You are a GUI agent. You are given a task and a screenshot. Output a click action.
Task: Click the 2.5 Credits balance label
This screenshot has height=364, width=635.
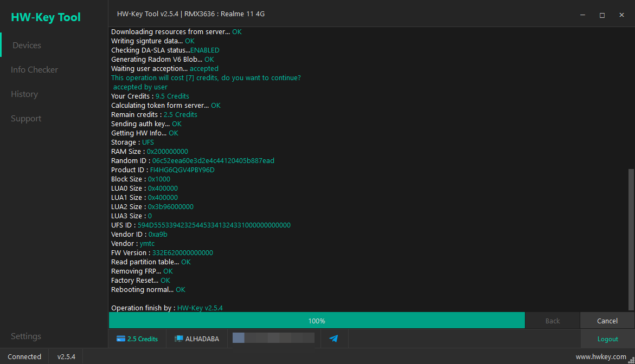tap(143, 339)
